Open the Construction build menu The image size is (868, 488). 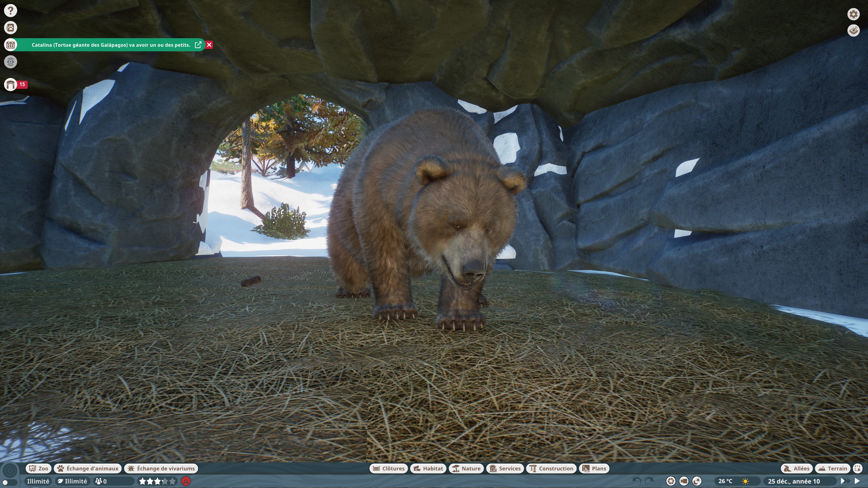pos(551,468)
